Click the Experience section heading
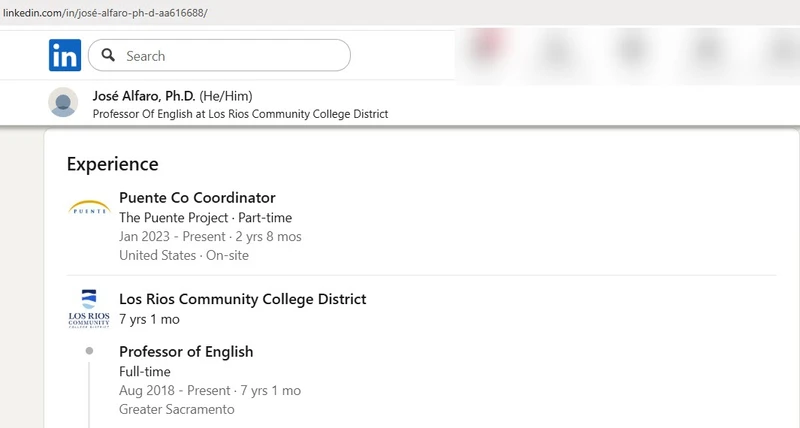The image size is (800, 428). click(x=113, y=164)
